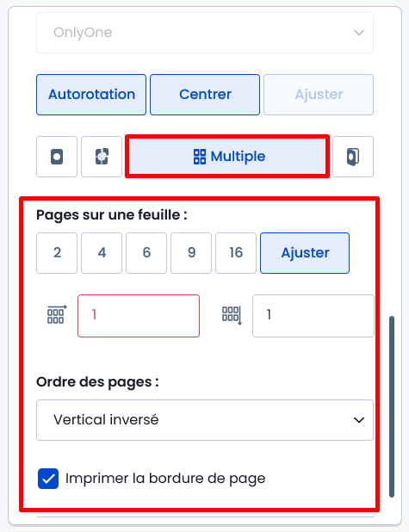Screen dimensions: 409x532
Task: Click the columns count grid icon
Action: [x=57, y=314]
